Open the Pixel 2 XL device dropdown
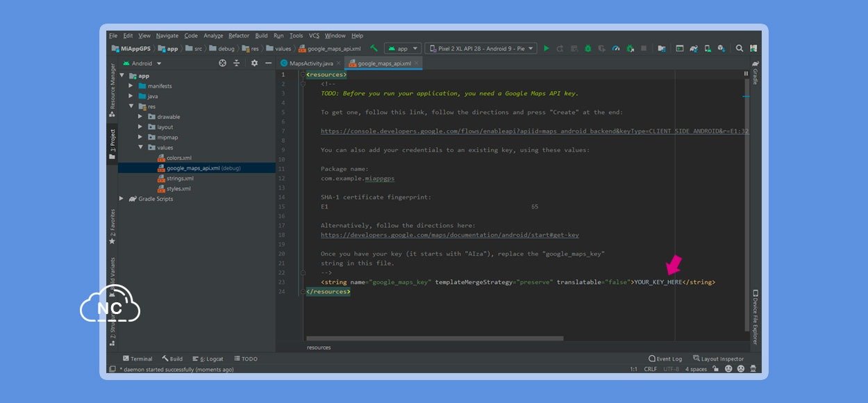 coord(481,49)
